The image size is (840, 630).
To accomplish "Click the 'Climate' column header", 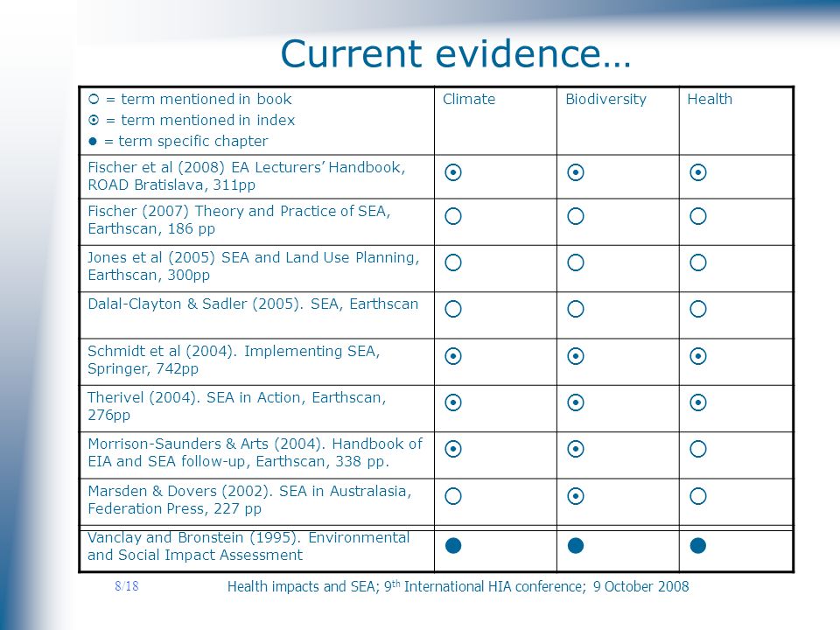I will point(469,99).
